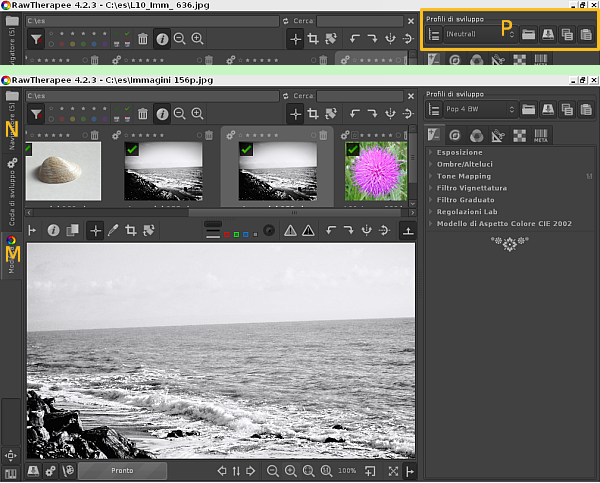Expand the Tone Mapping section
This screenshot has height=483, width=600.
462,176
